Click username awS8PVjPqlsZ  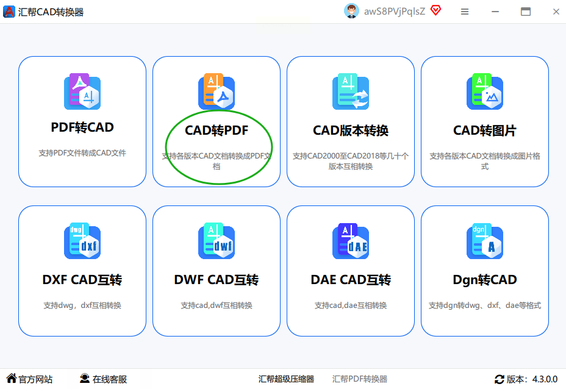point(395,12)
